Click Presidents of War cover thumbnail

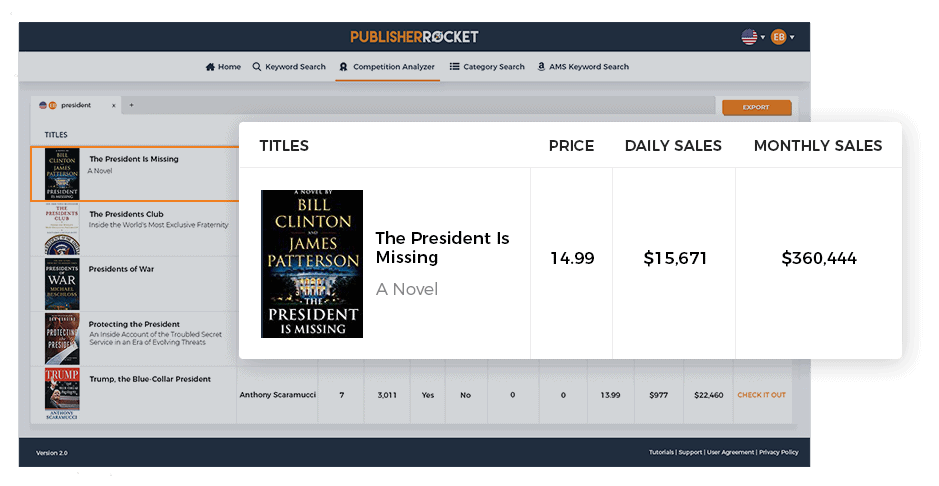62,284
